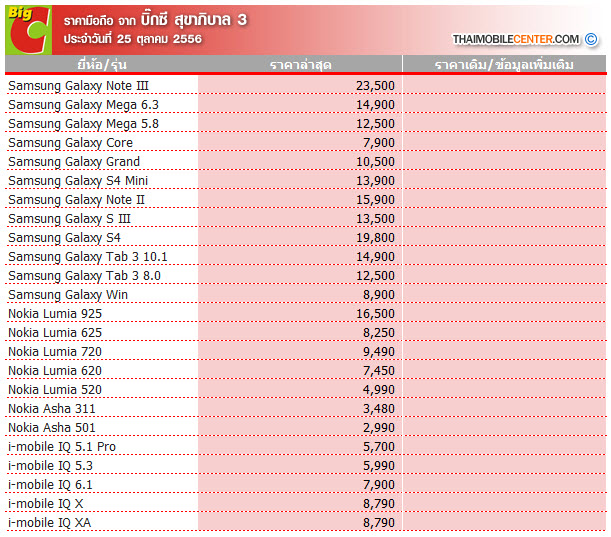This screenshot has width=611, height=537.
Task: Click the copyright symbol icon
Action: click(x=591, y=39)
